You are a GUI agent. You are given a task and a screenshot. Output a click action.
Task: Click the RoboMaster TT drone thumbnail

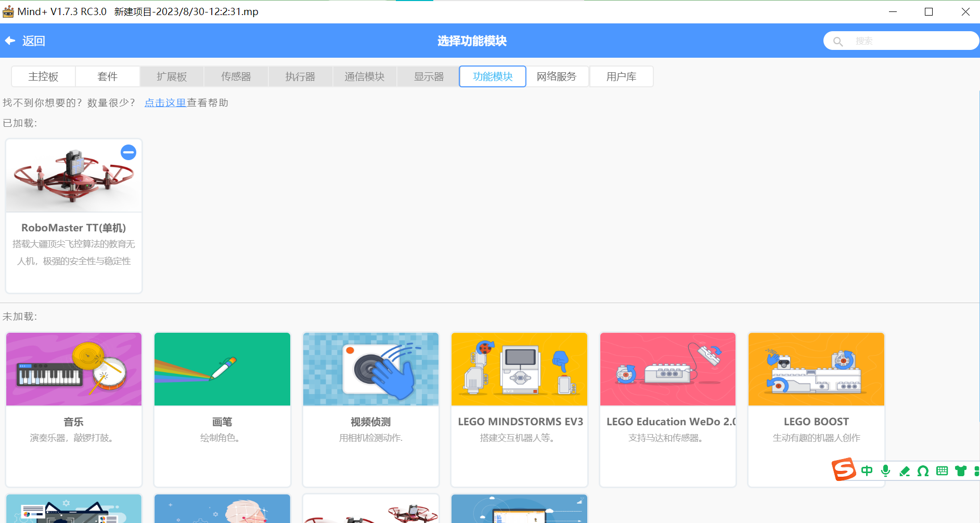click(74, 176)
